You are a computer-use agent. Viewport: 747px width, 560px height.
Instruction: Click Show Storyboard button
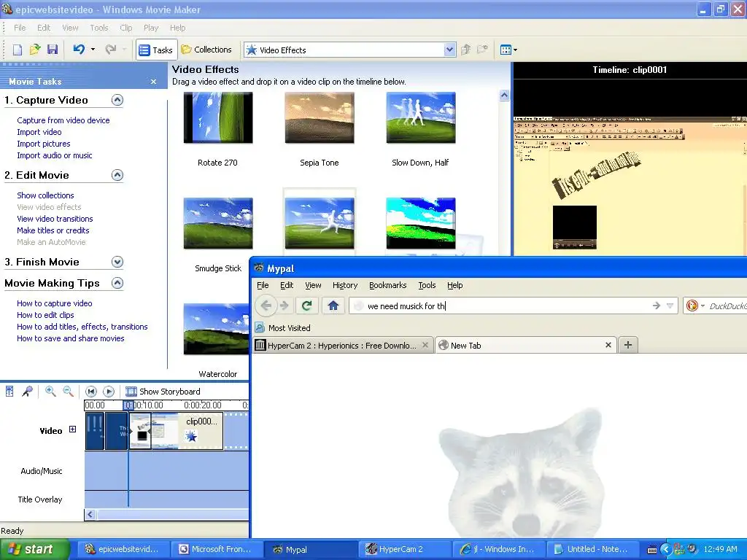[x=163, y=392]
